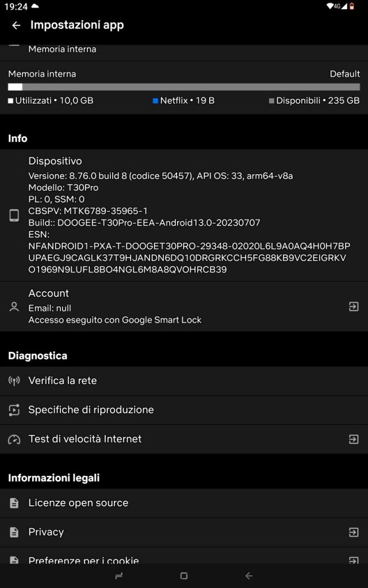Open Verifica la rete
The width and height of the screenshot is (368, 588).
[x=63, y=381]
